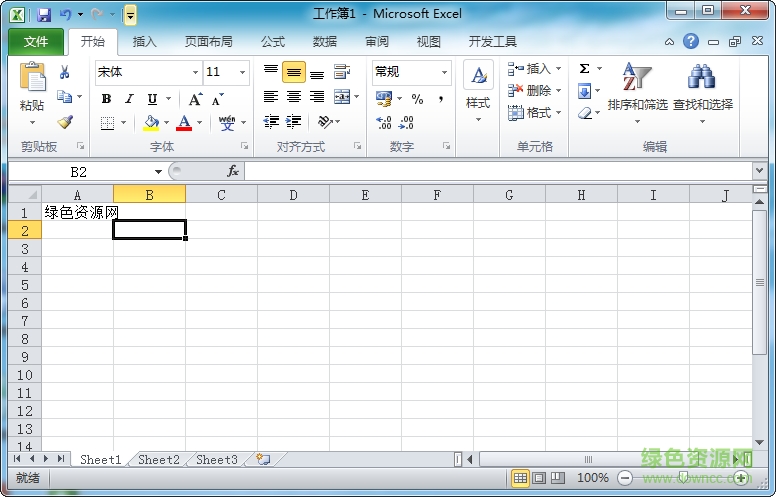Click the green 文件 button
The height and width of the screenshot is (497, 776).
(x=36, y=42)
